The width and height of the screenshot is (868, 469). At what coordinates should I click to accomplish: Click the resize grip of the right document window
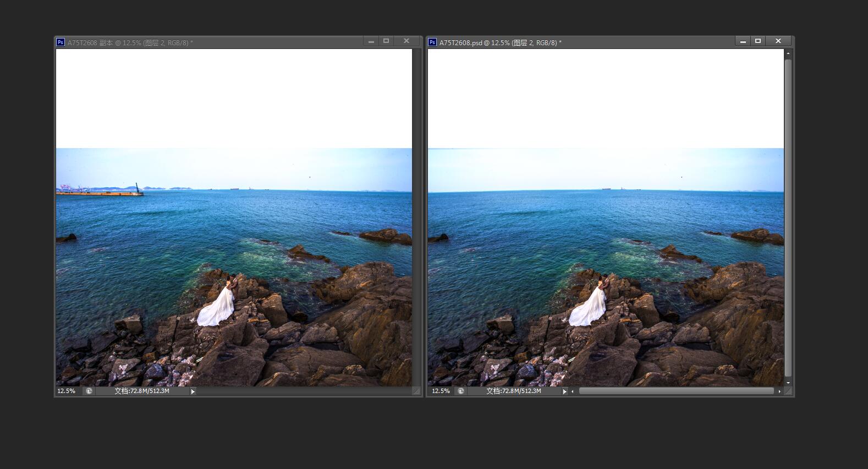(x=788, y=391)
